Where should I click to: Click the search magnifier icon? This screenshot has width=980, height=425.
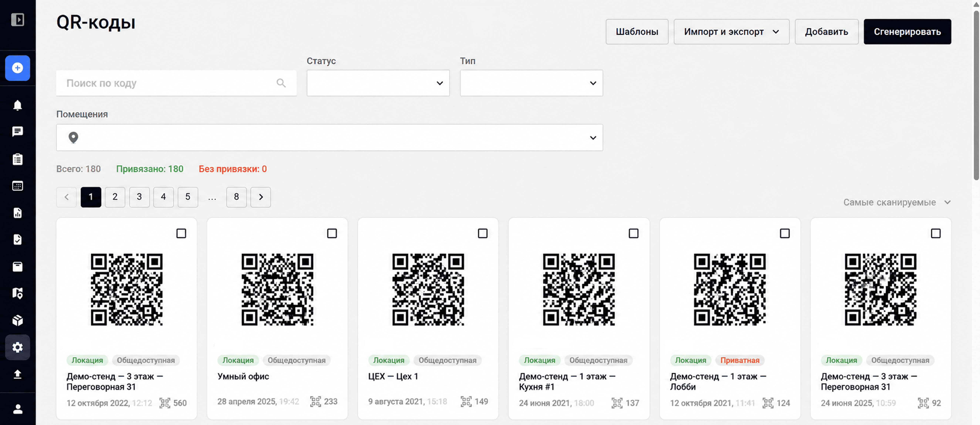pos(281,83)
